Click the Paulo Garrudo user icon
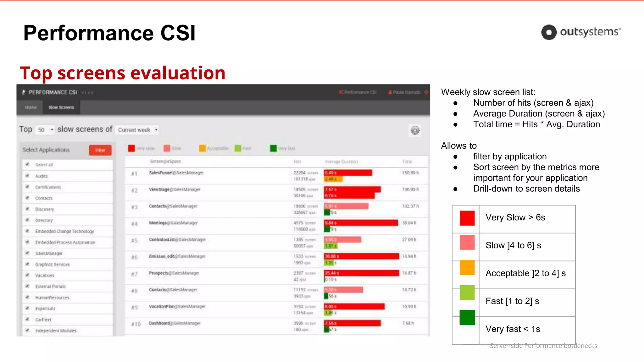The width and height of the screenshot is (644, 362). [x=390, y=92]
